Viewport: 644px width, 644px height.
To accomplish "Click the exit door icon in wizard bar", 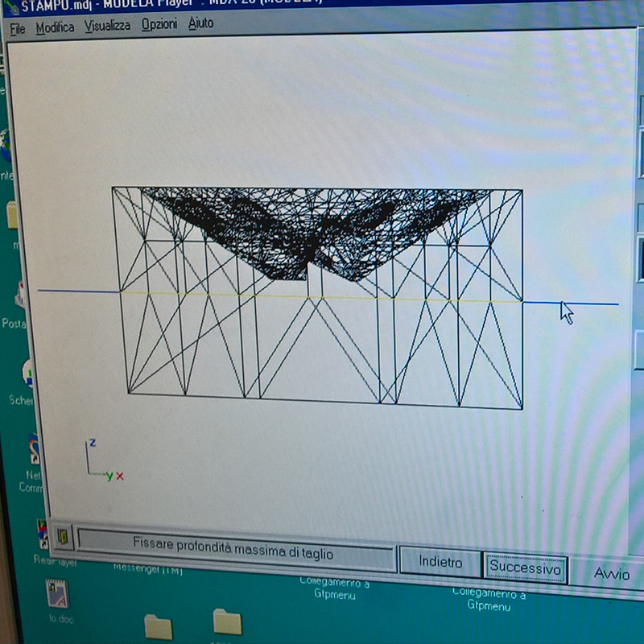I will (62, 536).
